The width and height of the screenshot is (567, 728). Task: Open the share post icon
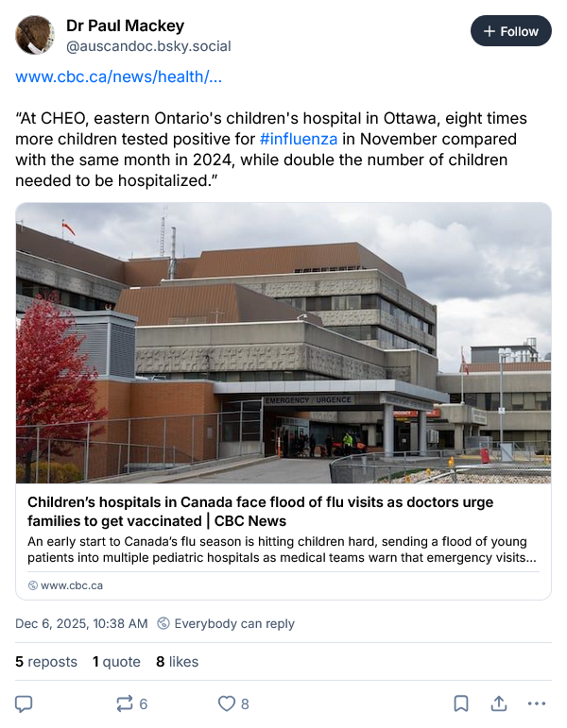pos(498,703)
